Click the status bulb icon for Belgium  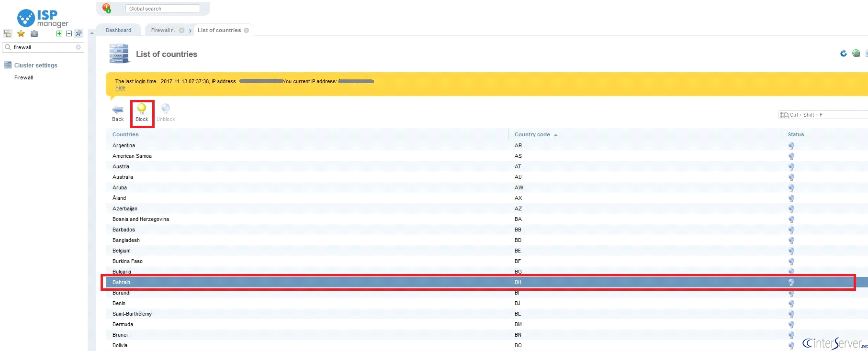(x=791, y=251)
